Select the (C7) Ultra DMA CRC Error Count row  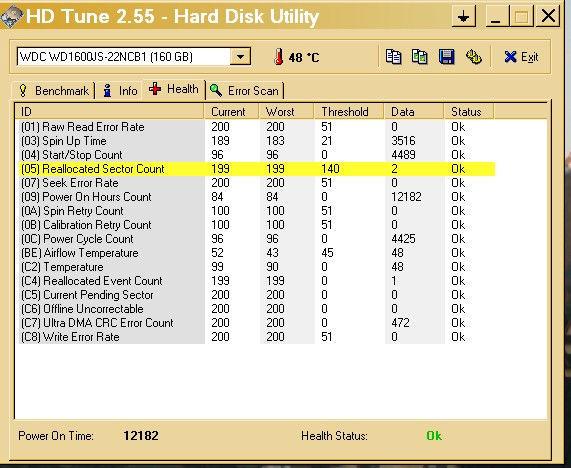tap(257, 323)
